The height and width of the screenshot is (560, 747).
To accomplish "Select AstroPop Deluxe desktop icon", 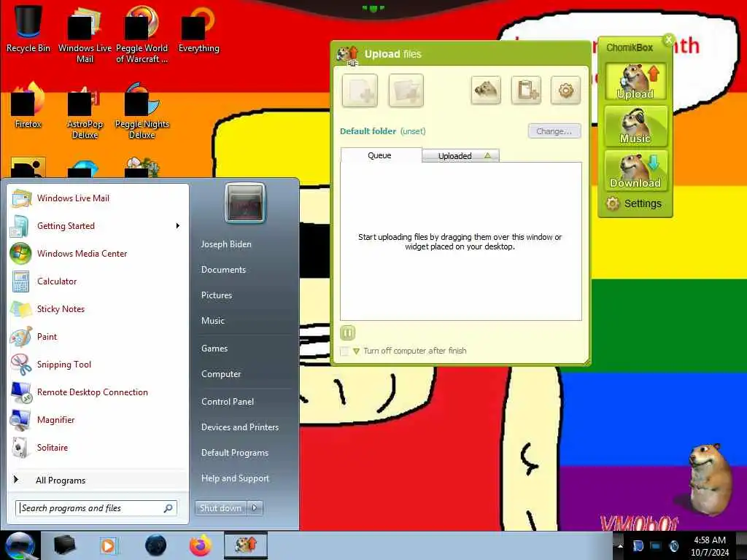I will 85,112.
